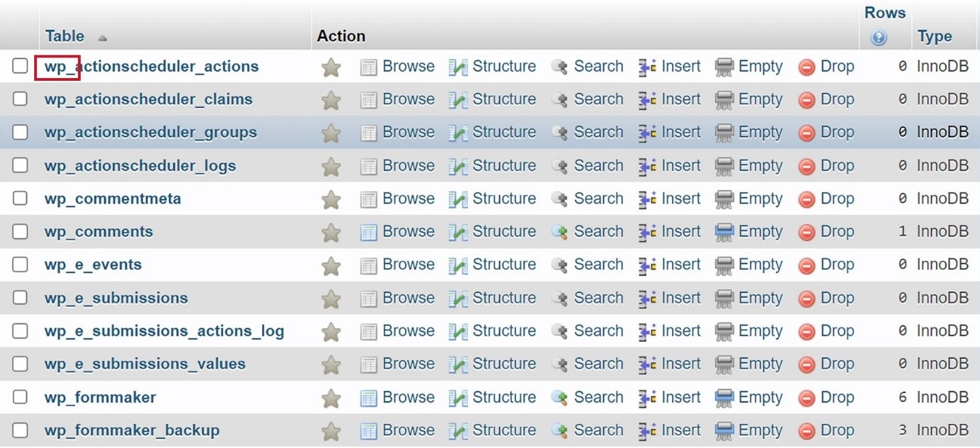
Task: Open Structure icon for wp_commentmeta row
Action: coord(458,199)
